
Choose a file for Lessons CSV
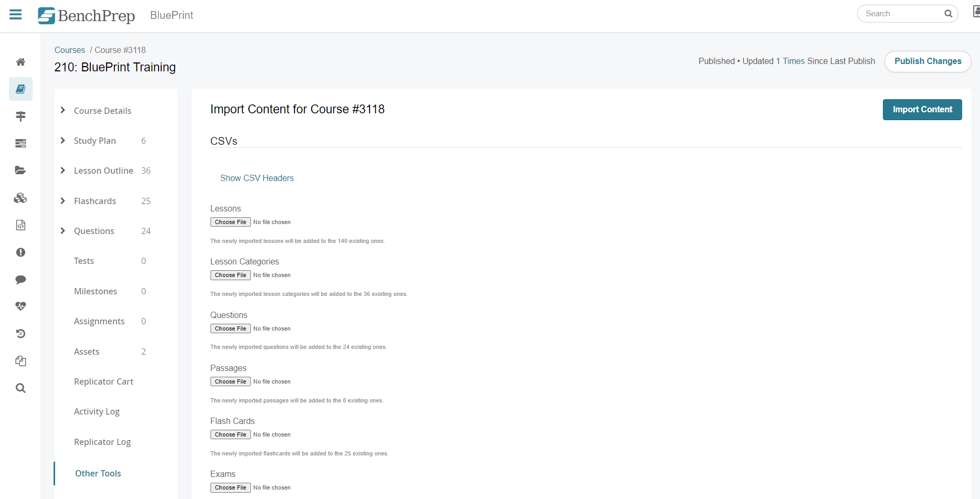click(230, 222)
